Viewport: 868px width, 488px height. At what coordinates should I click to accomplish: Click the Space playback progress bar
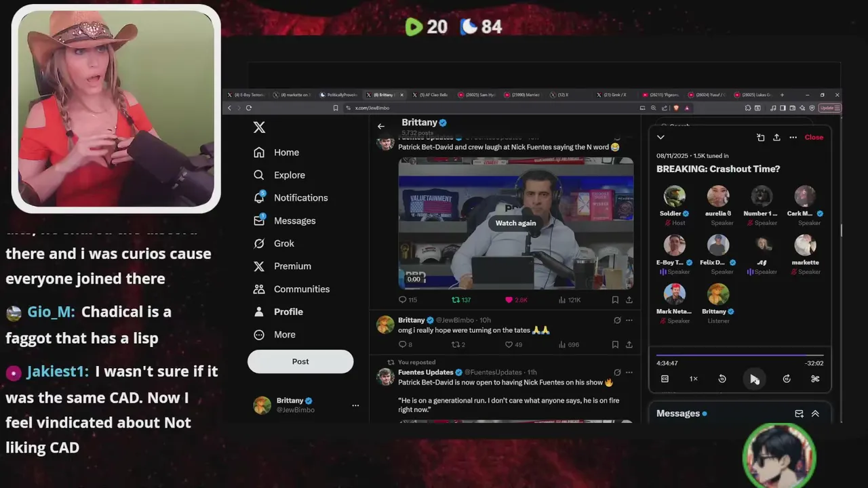pos(740,354)
